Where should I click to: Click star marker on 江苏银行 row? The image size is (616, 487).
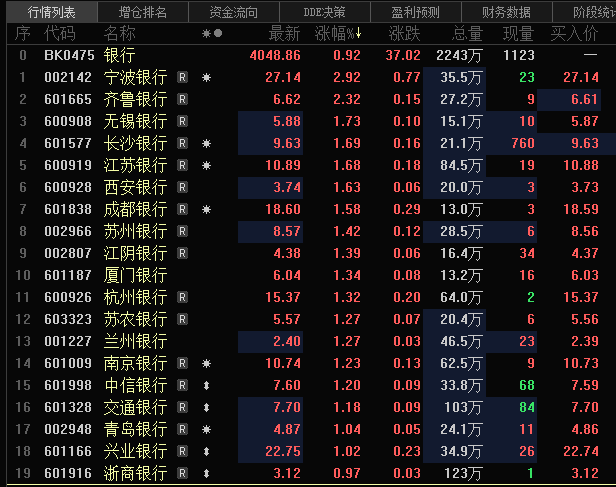click(207, 166)
